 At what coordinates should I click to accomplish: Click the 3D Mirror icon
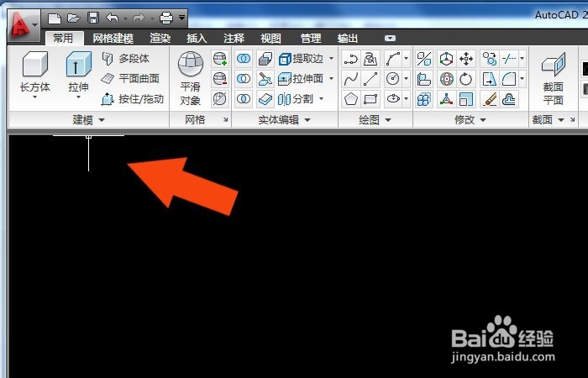click(x=424, y=59)
